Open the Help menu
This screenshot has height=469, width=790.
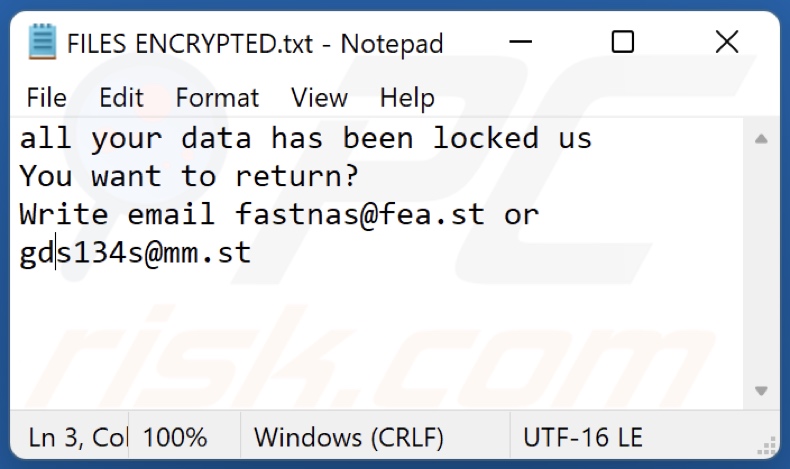click(407, 98)
